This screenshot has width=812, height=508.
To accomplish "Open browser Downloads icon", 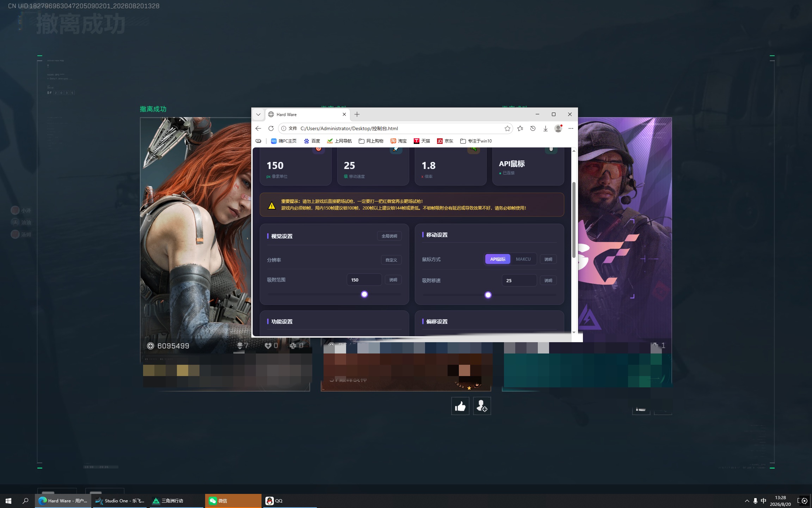I will pyautogui.click(x=546, y=128).
